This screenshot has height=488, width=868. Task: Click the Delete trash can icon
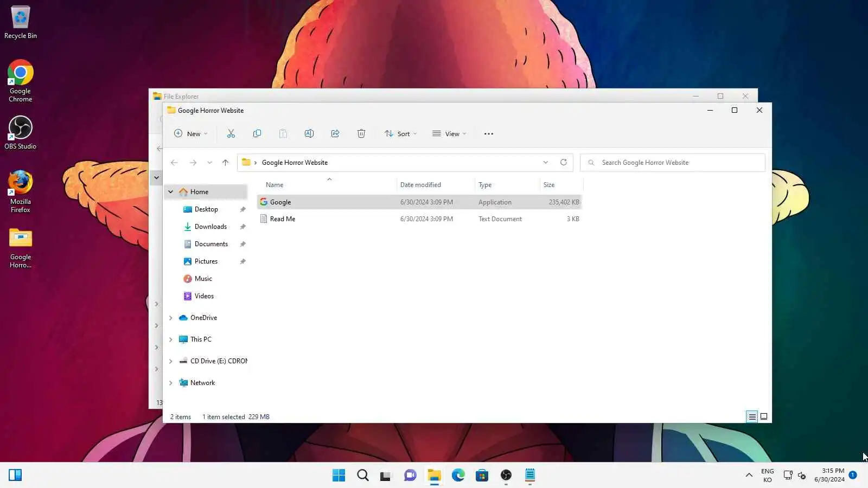[361, 134]
